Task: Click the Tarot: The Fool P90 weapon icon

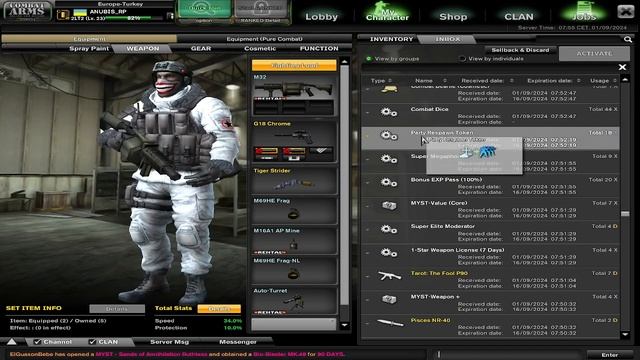Action: coord(389,276)
